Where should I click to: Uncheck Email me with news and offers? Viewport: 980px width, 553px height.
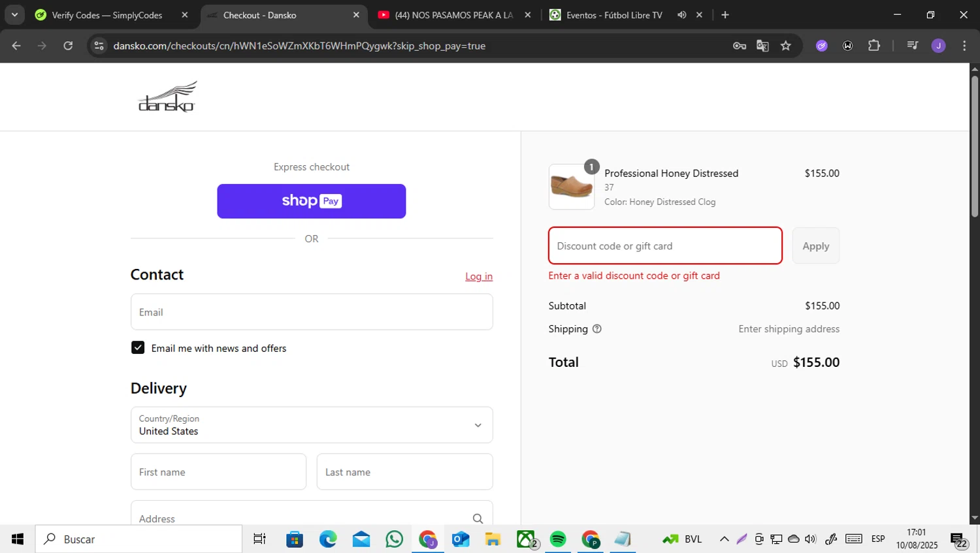(138, 347)
